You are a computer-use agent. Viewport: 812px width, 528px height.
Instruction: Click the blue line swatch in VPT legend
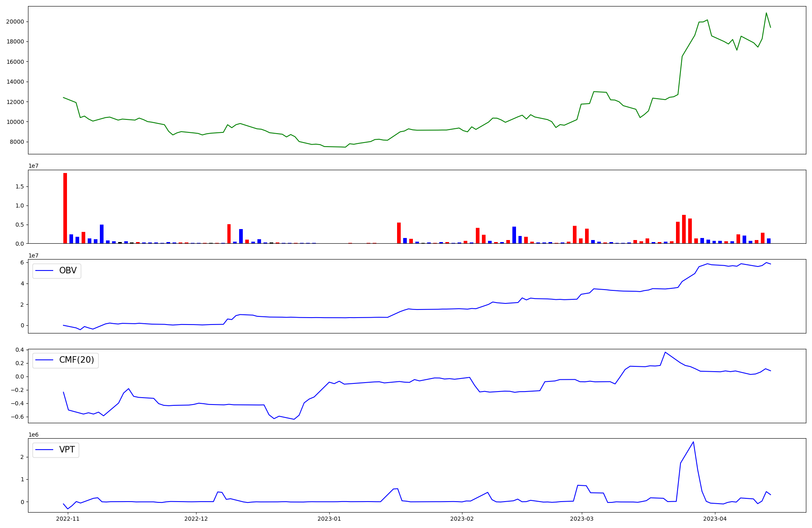pos(45,450)
